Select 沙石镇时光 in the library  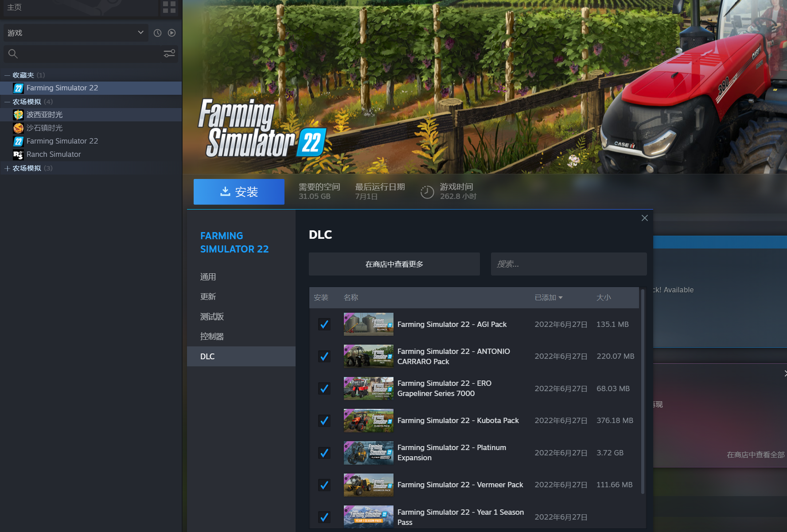click(x=91, y=128)
